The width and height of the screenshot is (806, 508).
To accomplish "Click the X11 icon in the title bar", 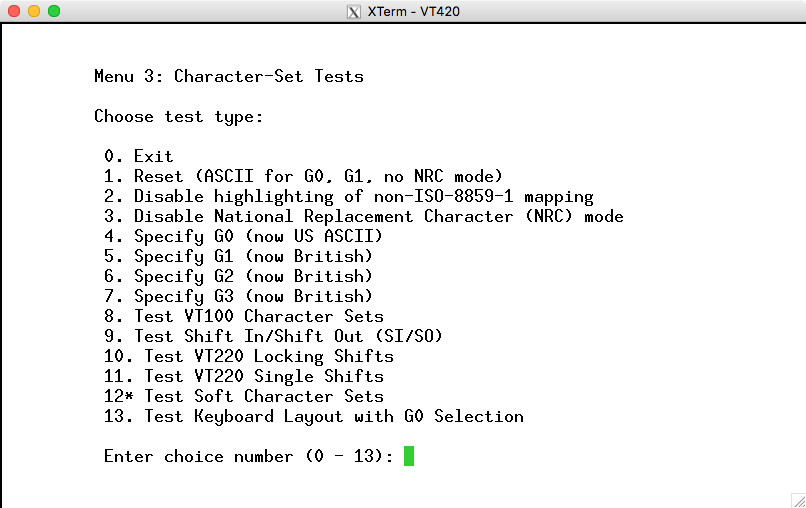I will point(353,12).
